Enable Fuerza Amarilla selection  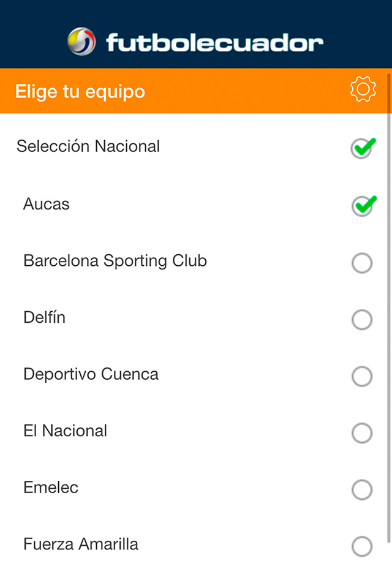[362, 546]
